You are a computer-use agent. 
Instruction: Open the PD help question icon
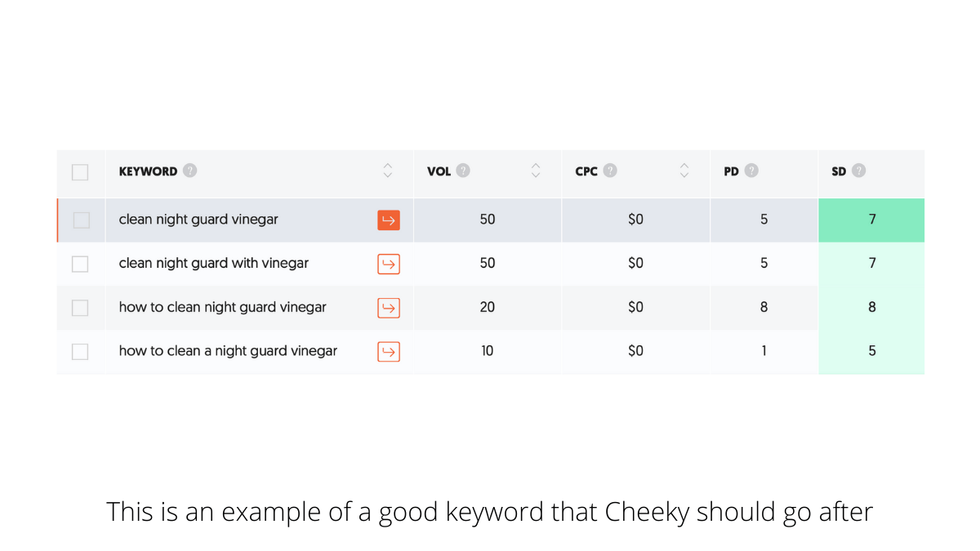(x=751, y=171)
